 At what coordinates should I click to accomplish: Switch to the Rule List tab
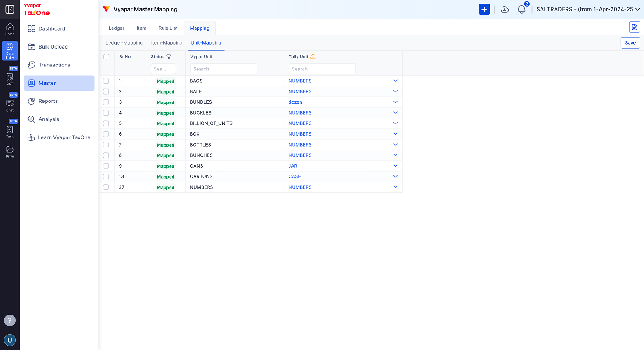pyautogui.click(x=168, y=28)
